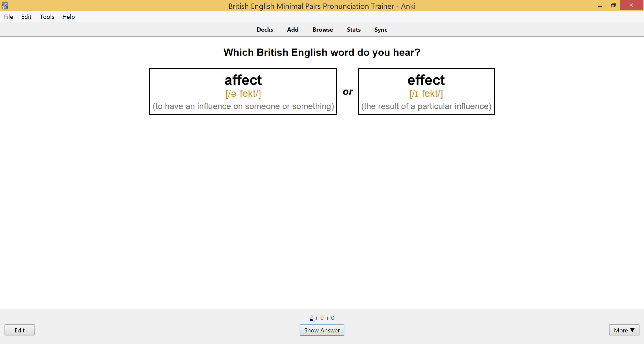Minimize the Anki window

pyautogui.click(x=600, y=6)
